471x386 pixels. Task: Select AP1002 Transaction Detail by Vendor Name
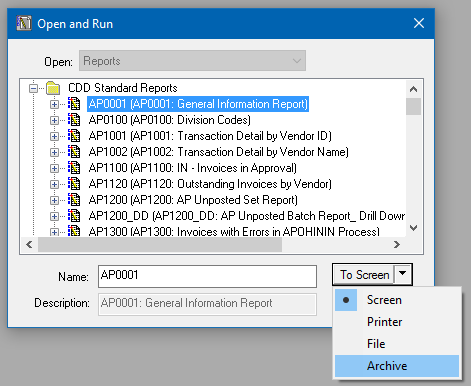[218, 152]
